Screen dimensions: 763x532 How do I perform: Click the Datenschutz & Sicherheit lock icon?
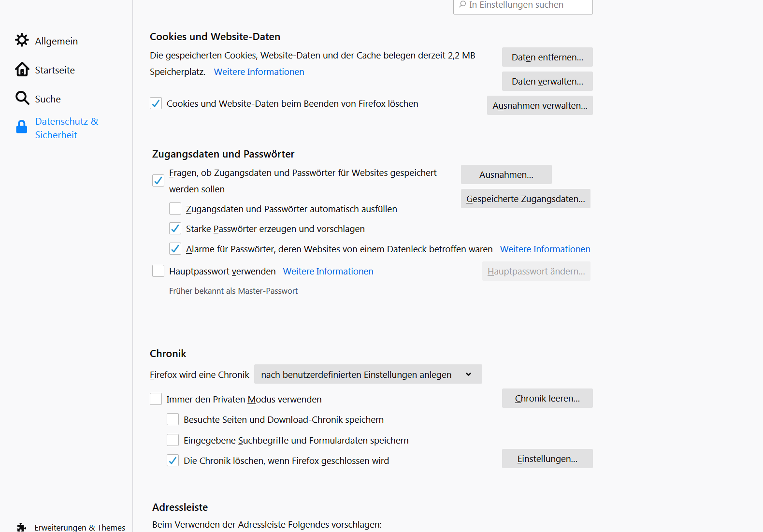click(22, 127)
